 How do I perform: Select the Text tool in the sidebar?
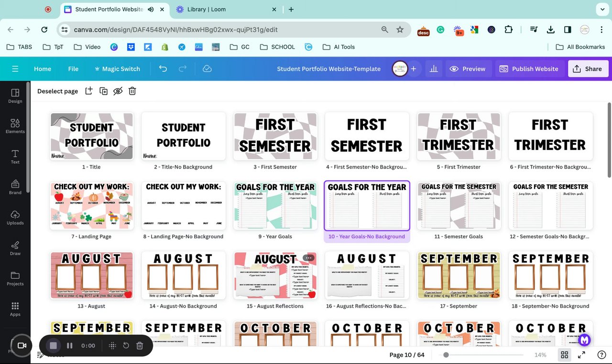pos(15,157)
